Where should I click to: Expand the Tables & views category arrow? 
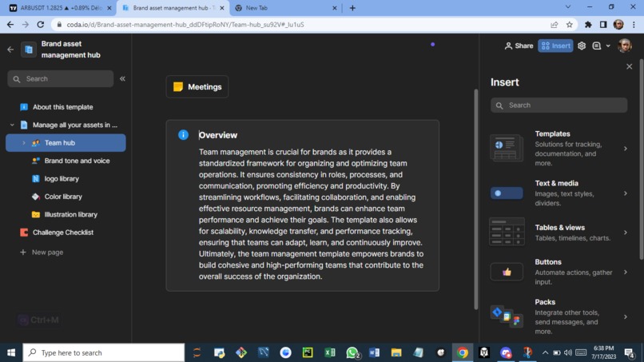[x=625, y=233]
